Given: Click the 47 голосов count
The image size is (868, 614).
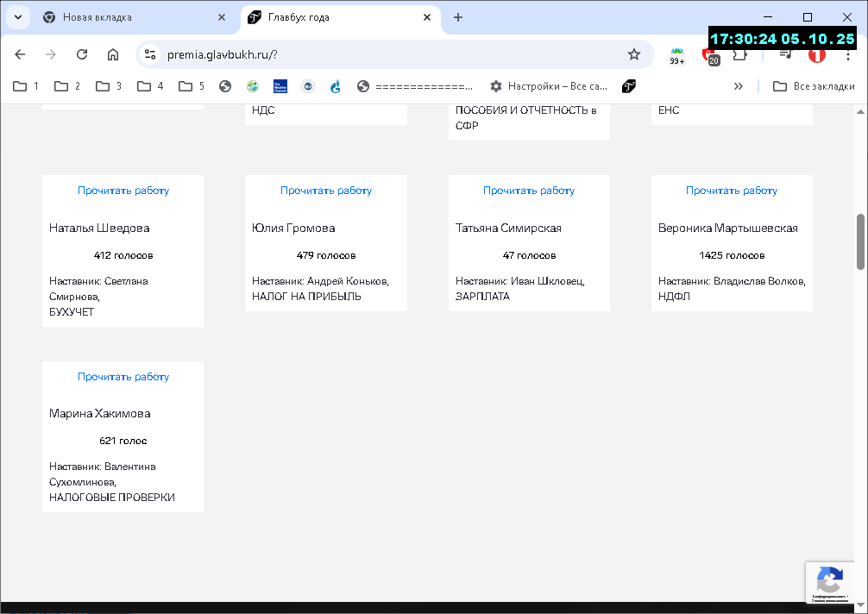Looking at the screenshot, I should click(529, 255).
